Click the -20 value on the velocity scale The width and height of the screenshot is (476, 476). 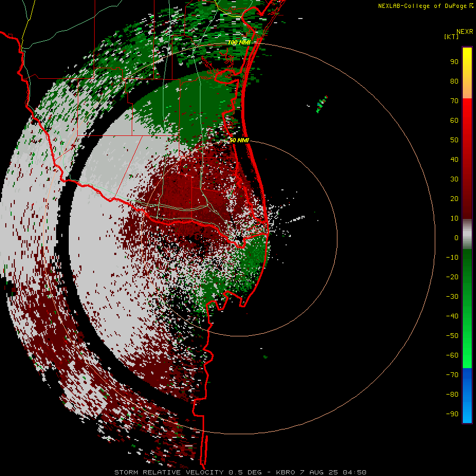click(x=452, y=277)
